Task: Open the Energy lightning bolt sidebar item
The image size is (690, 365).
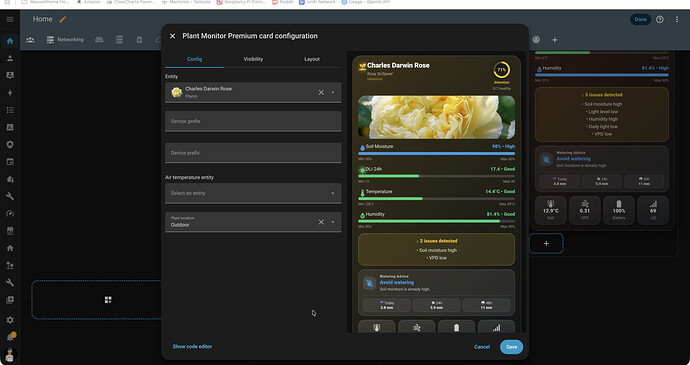Action: [x=10, y=93]
